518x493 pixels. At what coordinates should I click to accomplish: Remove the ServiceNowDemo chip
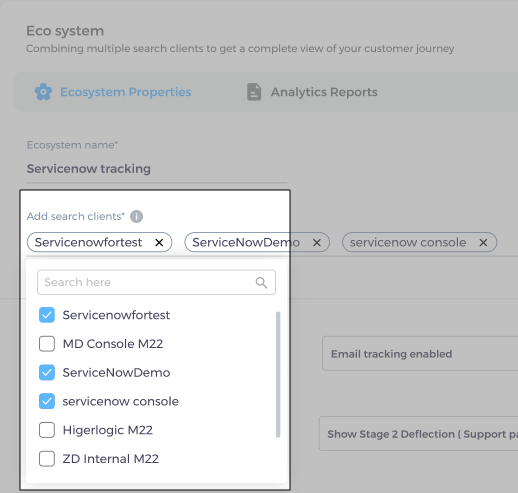(x=317, y=242)
